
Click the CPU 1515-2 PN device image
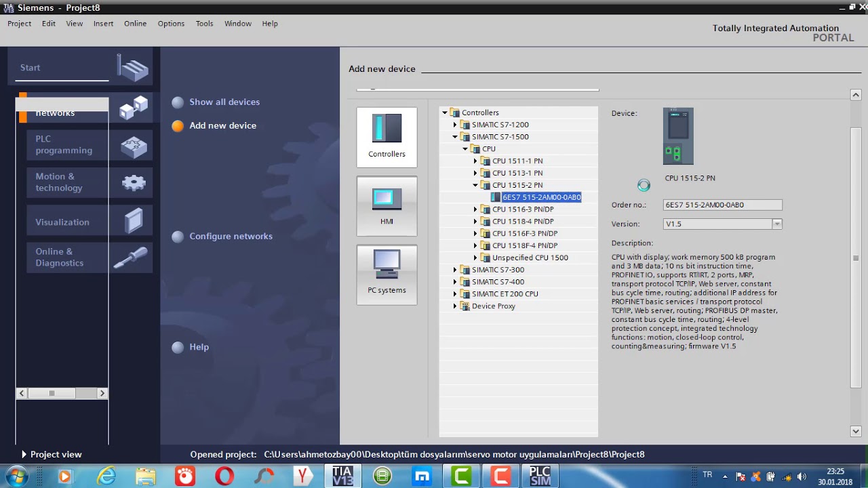(x=678, y=136)
